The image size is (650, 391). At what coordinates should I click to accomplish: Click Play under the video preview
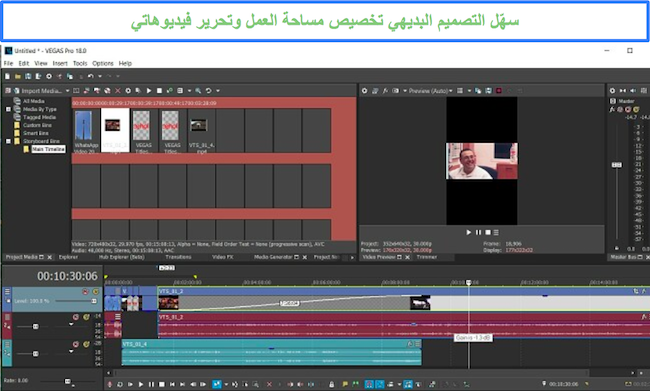click(469, 232)
